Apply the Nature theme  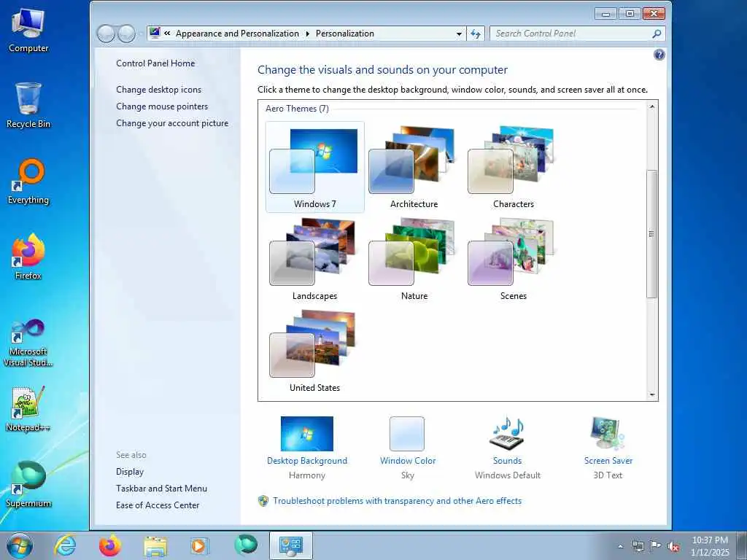click(414, 259)
